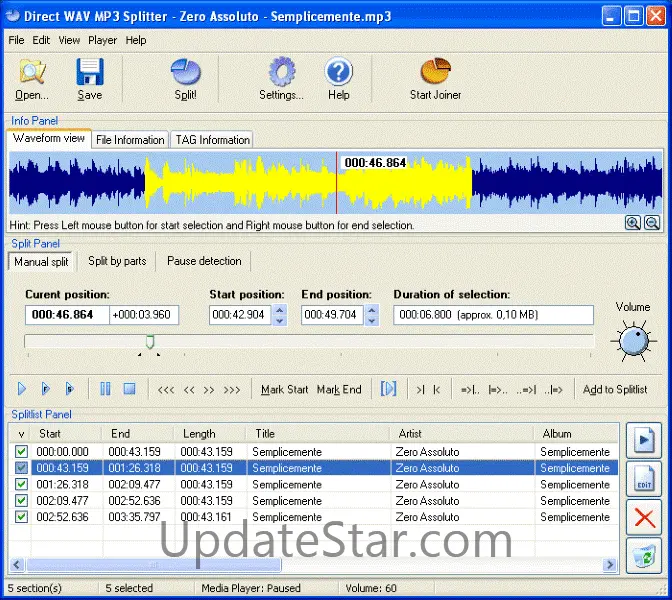672x600 pixels.
Task: Uncheck the row starting at 001:26.318
Action: pos(21,484)
